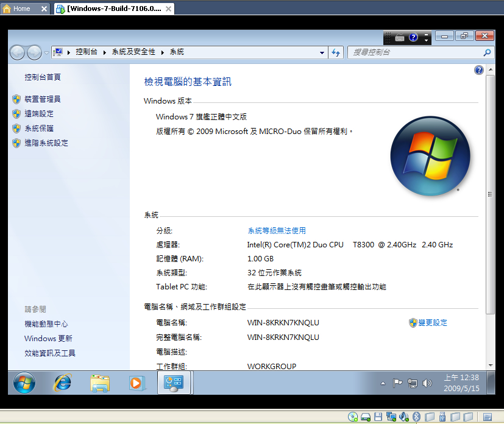The height and width of the screenshot is (424, 504).
Task: Click the Action Center flag tray icon
Action: [x=397, y=383]
